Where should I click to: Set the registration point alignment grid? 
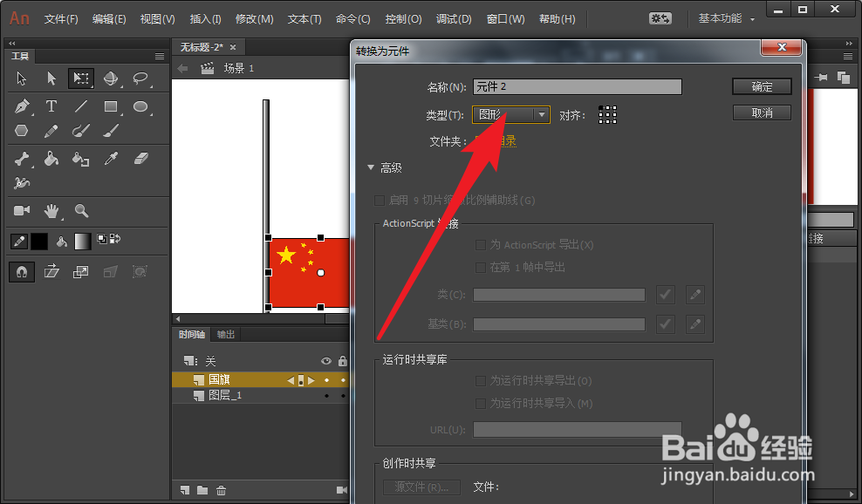click(x=607, y=114)
